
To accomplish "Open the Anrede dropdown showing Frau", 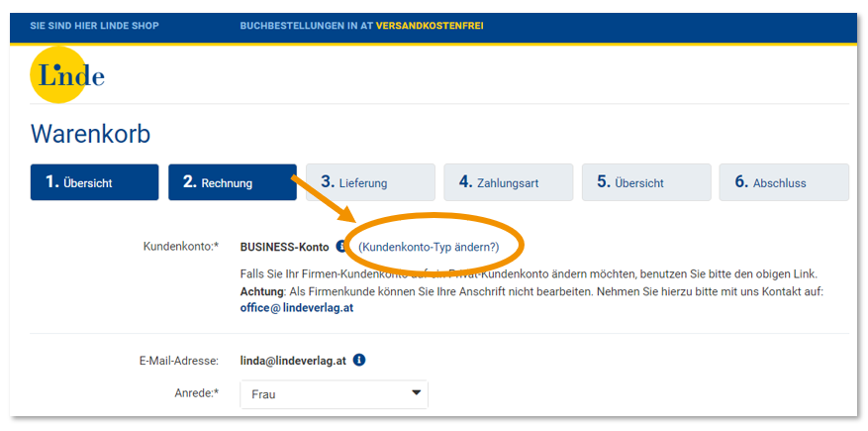I will pyautogui.click(x=334, y=394).
